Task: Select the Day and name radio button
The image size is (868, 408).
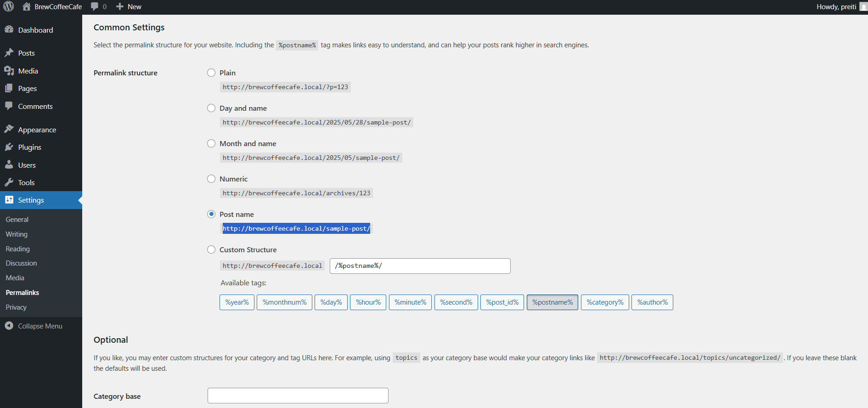Action: pos(211,108)
